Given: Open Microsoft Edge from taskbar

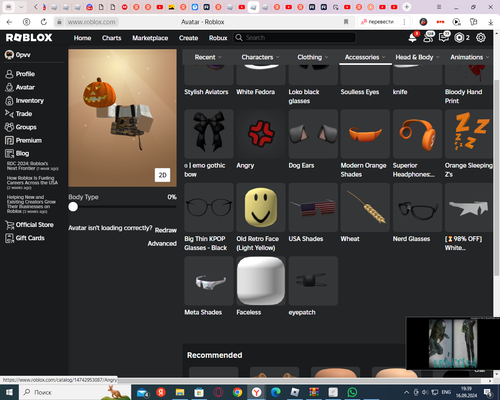Looking at the screenshot, I should pyautogui.click(x=276, y=392).
